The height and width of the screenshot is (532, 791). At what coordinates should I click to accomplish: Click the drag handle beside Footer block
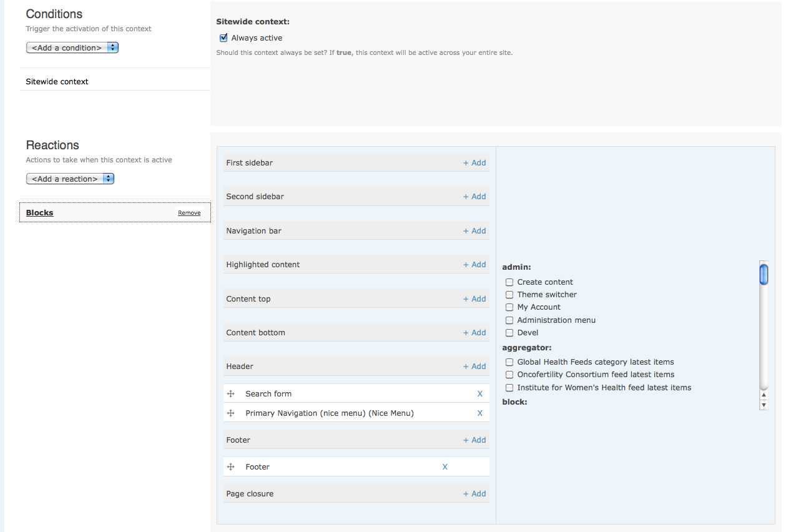coord(230,467)
